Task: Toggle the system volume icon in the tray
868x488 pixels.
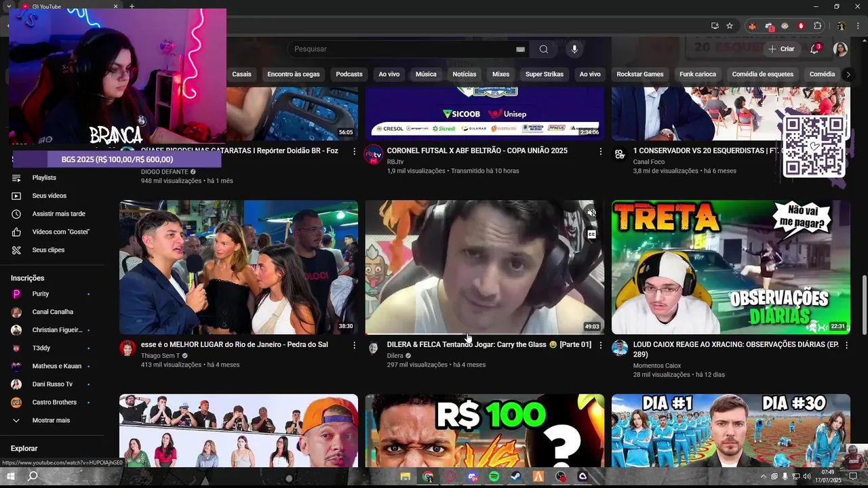Action: tap(806, 476)
